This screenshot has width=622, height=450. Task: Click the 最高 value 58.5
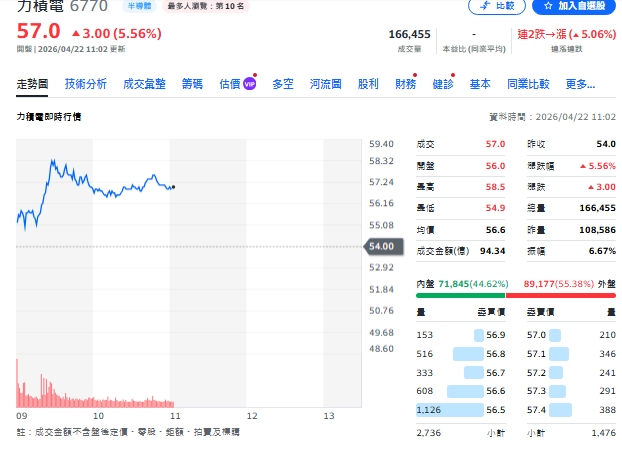tap(495, 187)
